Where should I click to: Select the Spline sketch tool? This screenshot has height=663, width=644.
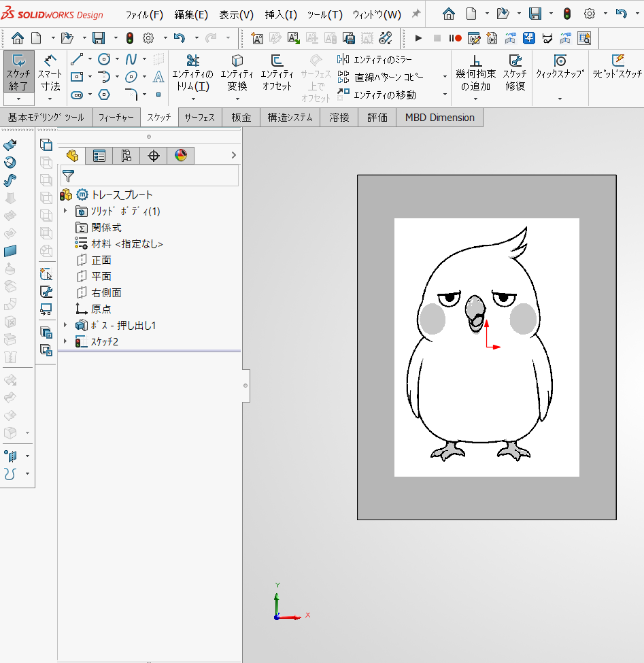point(131,59)
